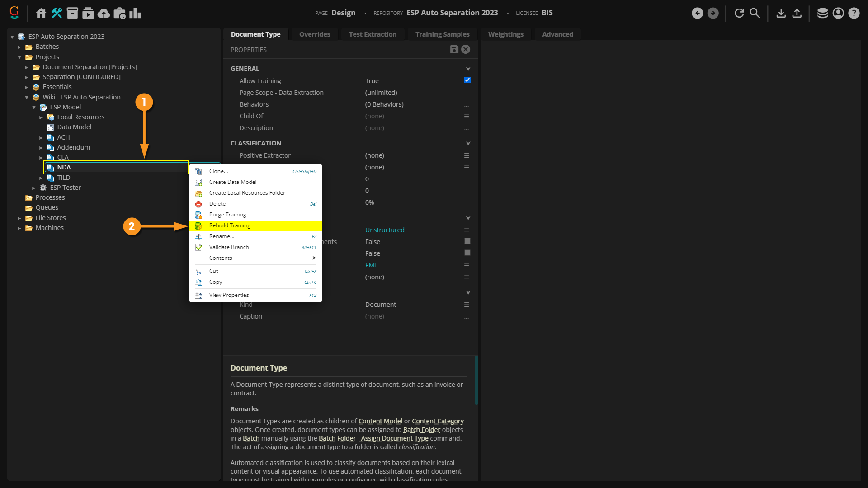Expand the Batches tree folder

click(19, 47)
